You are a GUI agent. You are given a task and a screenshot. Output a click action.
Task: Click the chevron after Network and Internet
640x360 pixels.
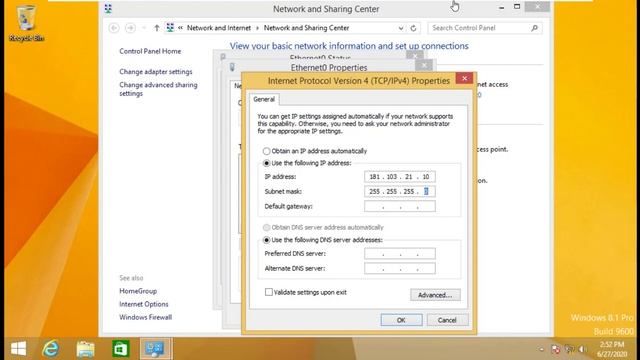pos(257,28)
